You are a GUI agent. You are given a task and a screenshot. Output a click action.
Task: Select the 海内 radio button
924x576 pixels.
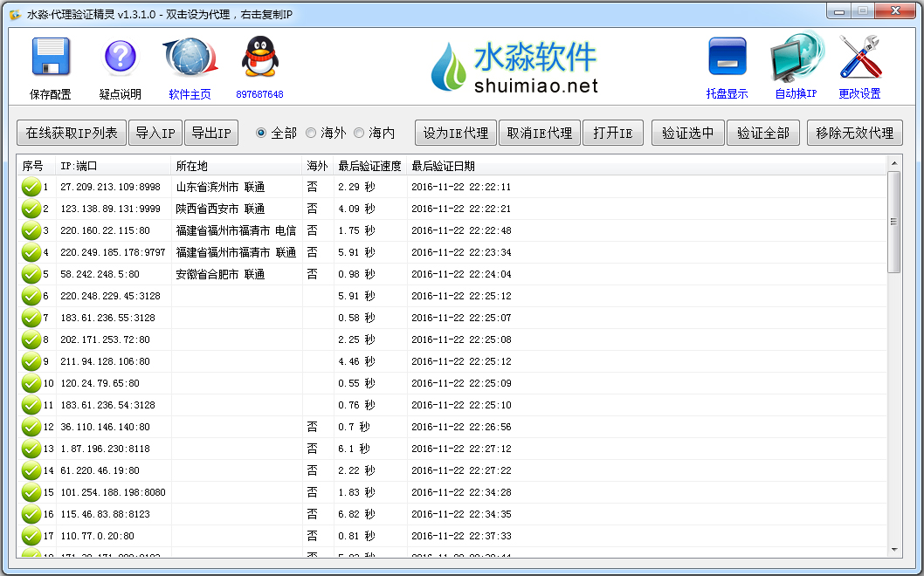point(359,133)
